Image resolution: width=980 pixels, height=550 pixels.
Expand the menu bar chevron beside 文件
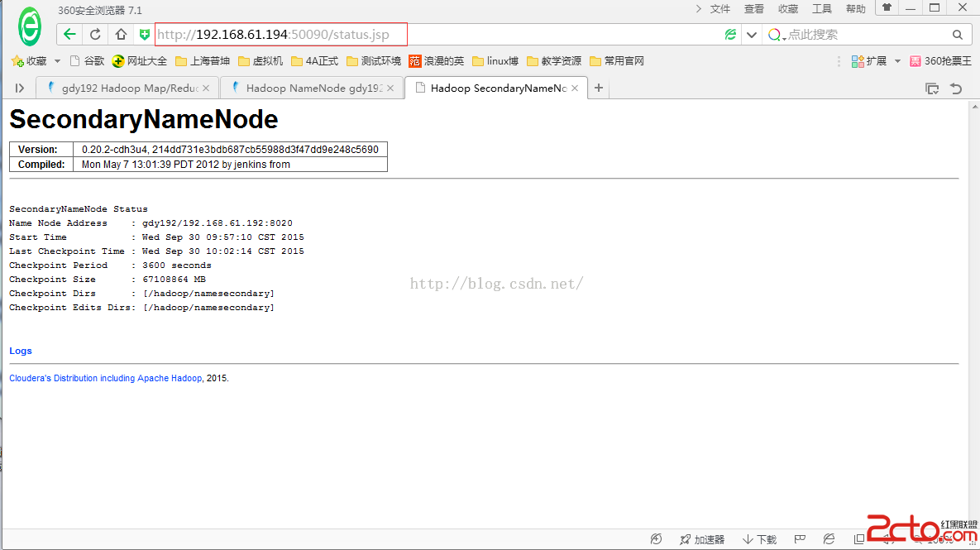tap(699, 9)
